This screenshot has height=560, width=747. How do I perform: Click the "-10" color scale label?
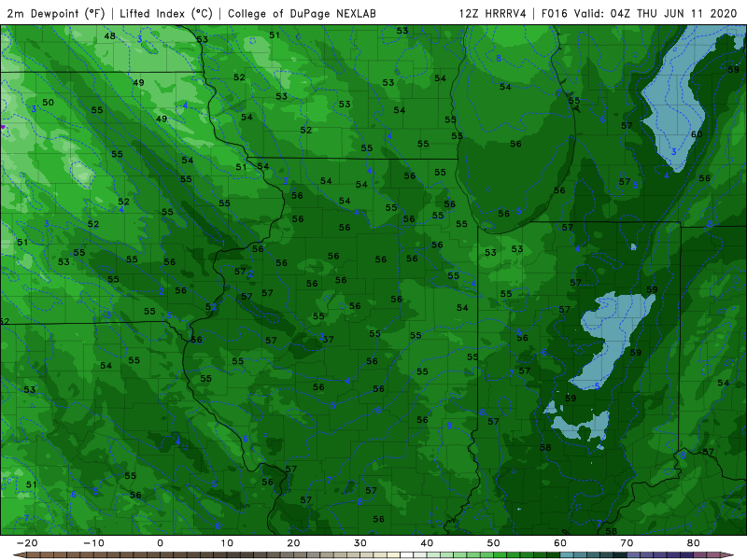coord(93,543)
